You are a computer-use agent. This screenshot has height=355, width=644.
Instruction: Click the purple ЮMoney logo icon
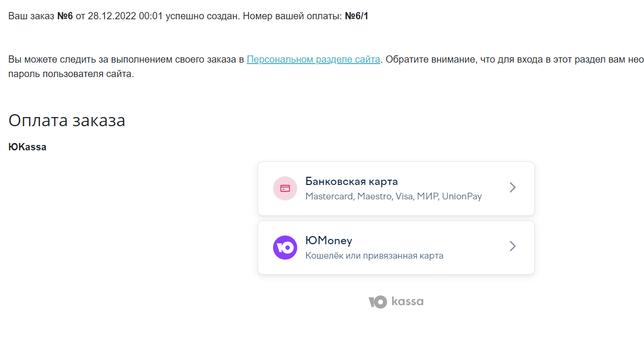pyautogui.click(x=285, y=248)
